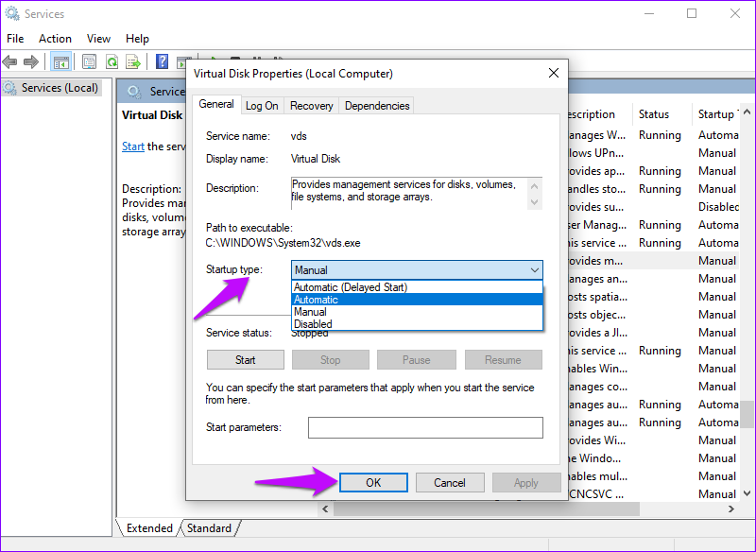
Task: Open the blue Help question-mark toolbar icon
Action: click(162, 61)
